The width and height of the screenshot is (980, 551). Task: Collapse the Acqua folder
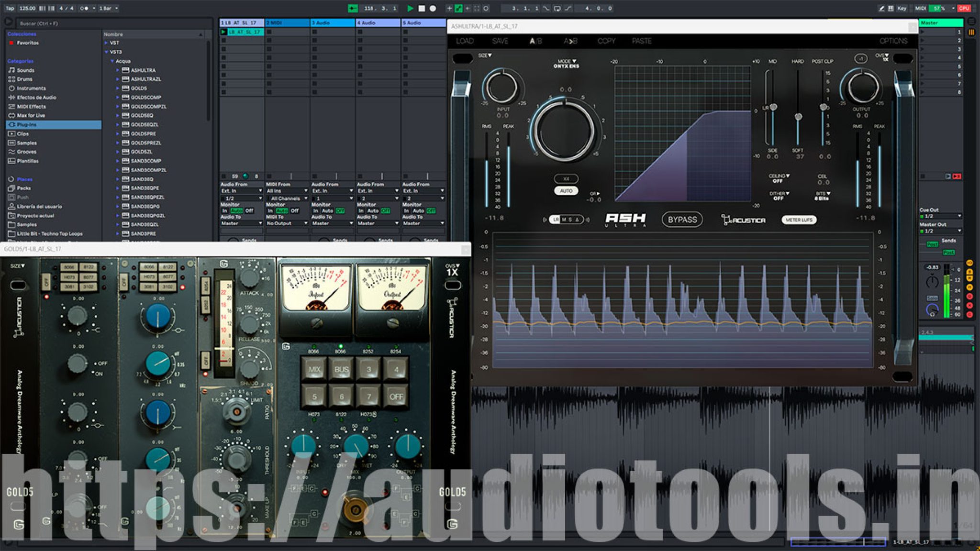[112, 61]
